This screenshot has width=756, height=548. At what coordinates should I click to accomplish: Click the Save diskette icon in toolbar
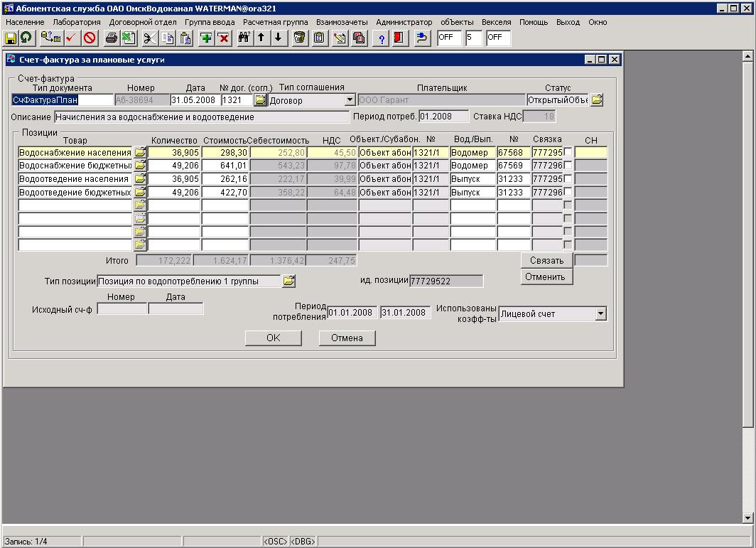point(11,38)
